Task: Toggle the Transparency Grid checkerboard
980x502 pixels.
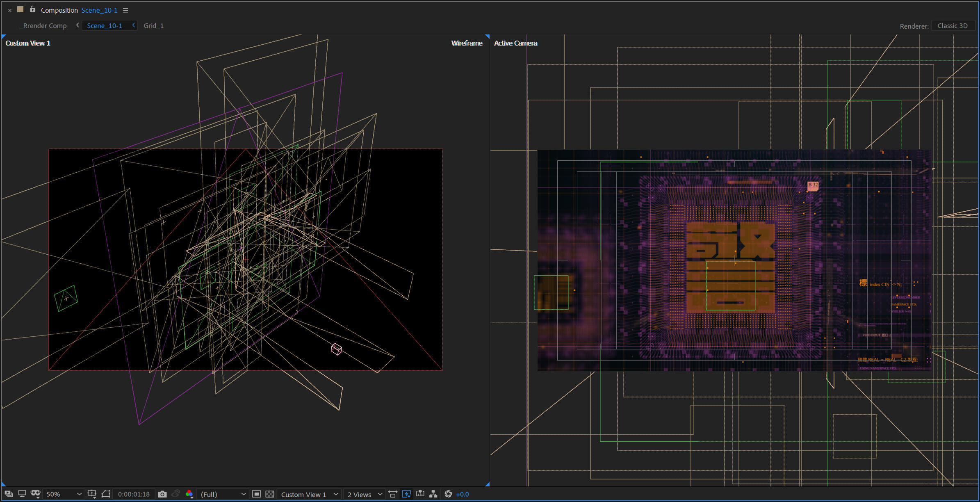Action: coord(270,494)
